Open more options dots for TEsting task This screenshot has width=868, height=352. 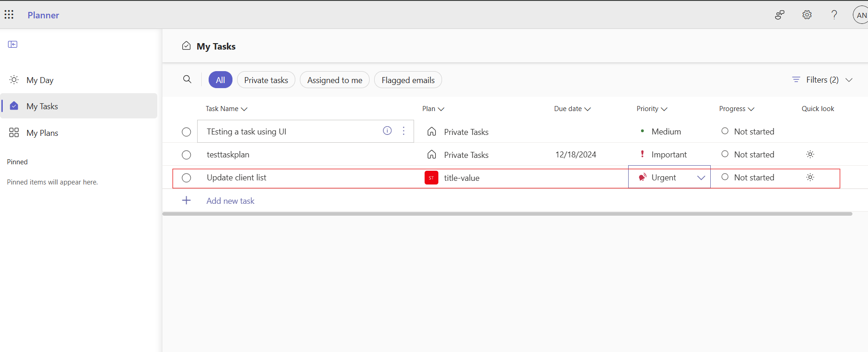click(404, 131)
